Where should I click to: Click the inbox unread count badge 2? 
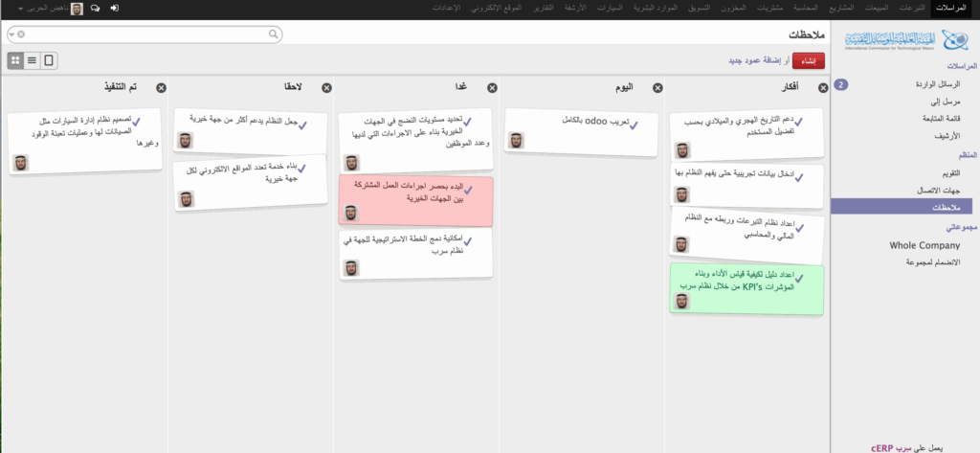click(841, 84)
